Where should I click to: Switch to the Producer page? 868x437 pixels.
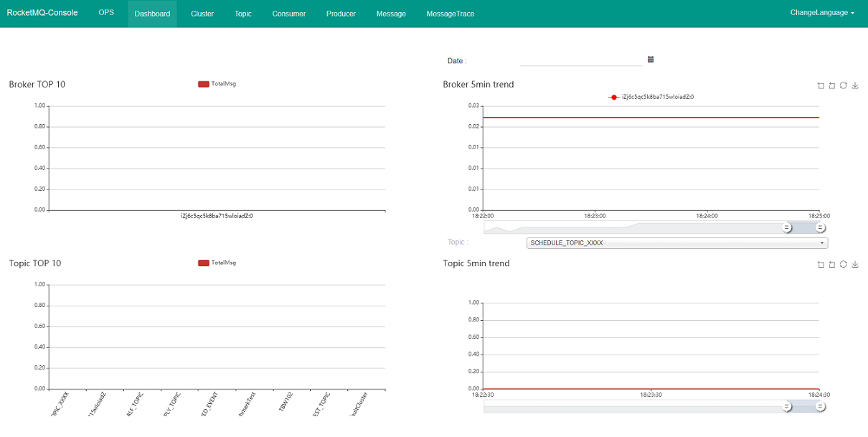point(341,14)
